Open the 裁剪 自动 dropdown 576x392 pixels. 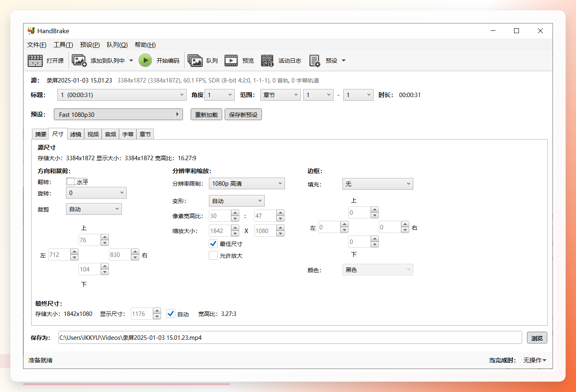point(94,209)
